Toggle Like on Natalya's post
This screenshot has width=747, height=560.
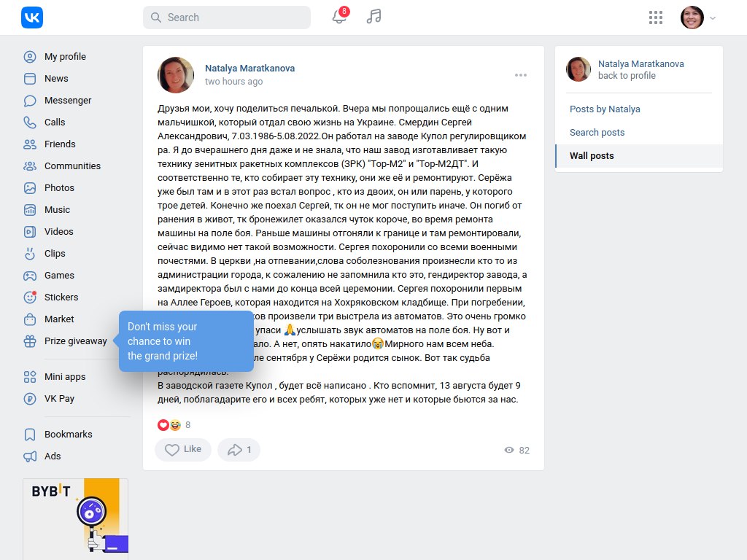click(x=183, y=449)
